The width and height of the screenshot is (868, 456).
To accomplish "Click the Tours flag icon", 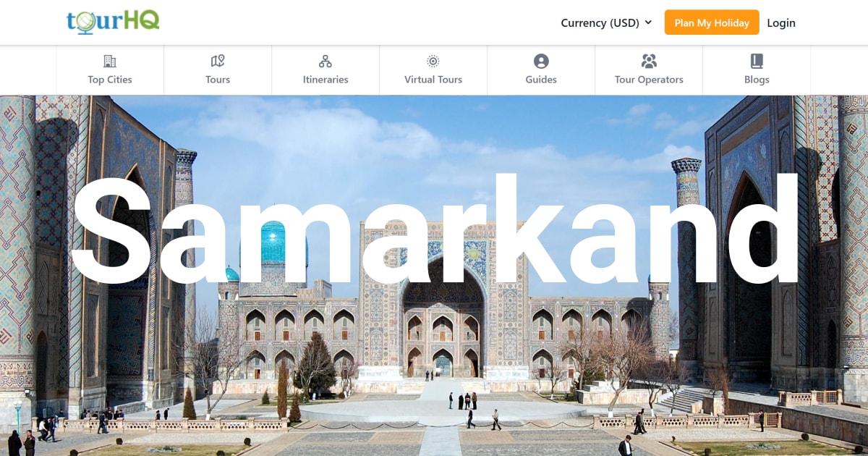I will (x=217, y=61).
